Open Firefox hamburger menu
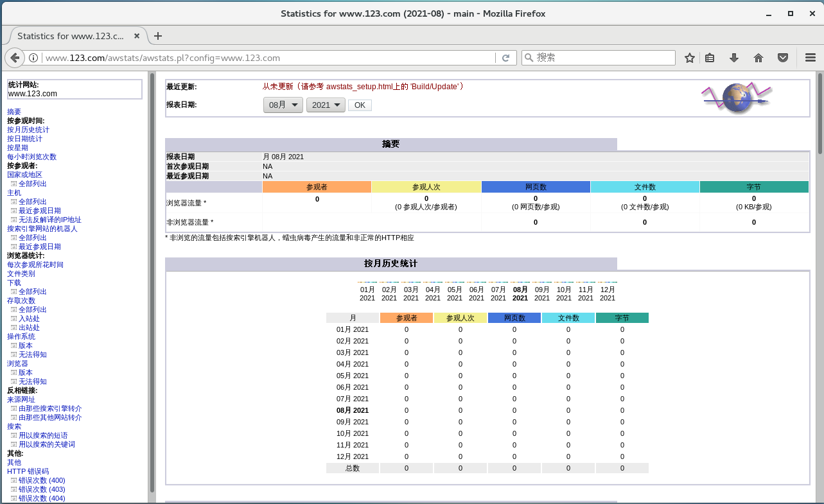 pyautogui.click(x=810, y=58)
